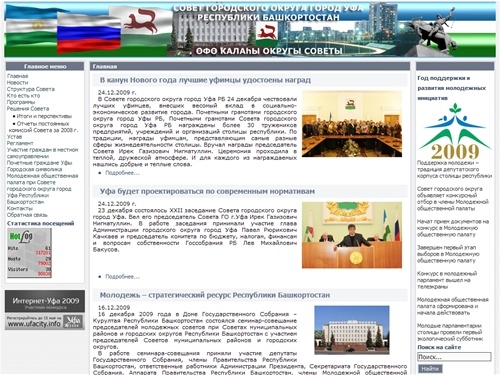500x375 pixels.
Task: Focus the Поиск search field
Action: tap(454, 357)
